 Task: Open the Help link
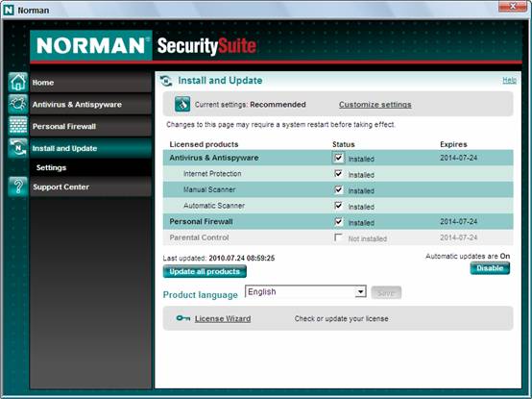[509, 80]
